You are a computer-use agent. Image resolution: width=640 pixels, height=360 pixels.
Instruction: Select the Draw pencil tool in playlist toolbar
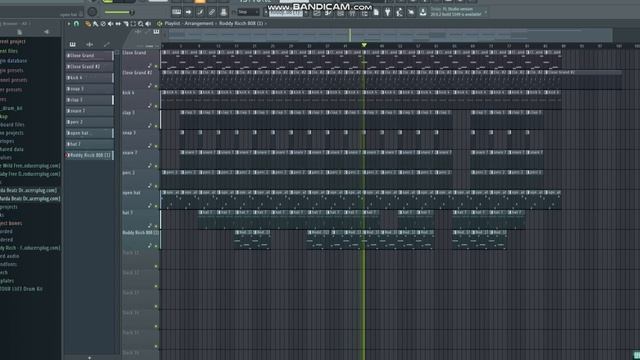click(88, 24)
